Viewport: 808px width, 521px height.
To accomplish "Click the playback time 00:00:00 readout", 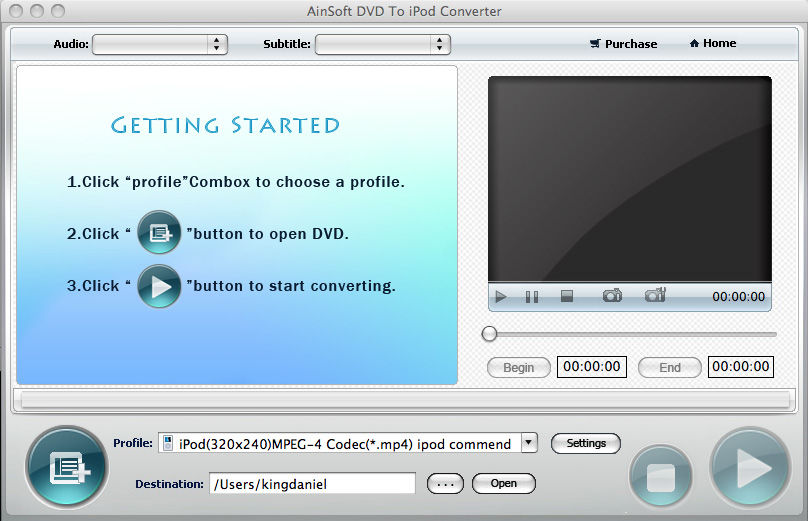I will click(x=738, y=296).
